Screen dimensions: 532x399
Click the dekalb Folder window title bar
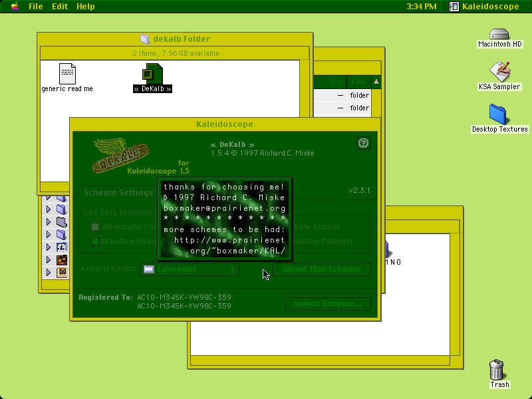[175, 39]
